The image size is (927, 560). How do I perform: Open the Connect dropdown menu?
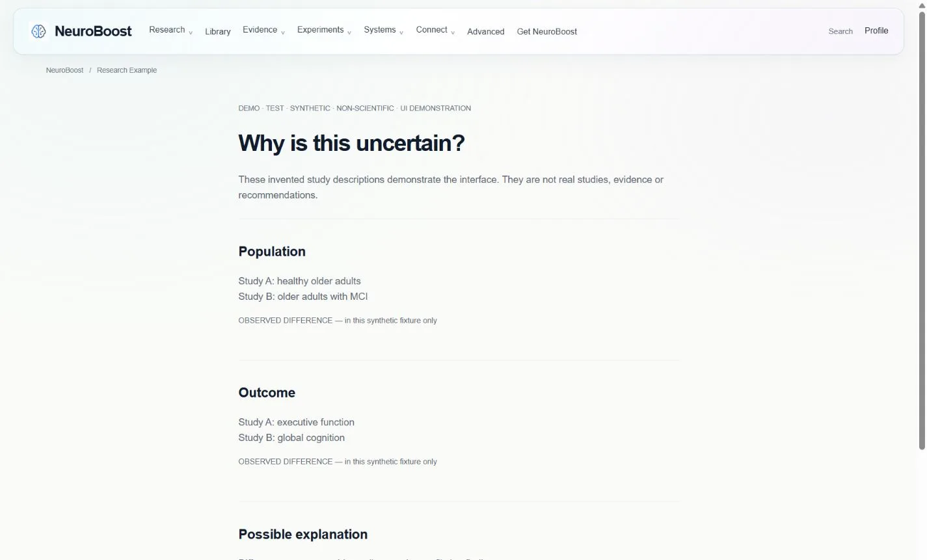click(435, 30)
